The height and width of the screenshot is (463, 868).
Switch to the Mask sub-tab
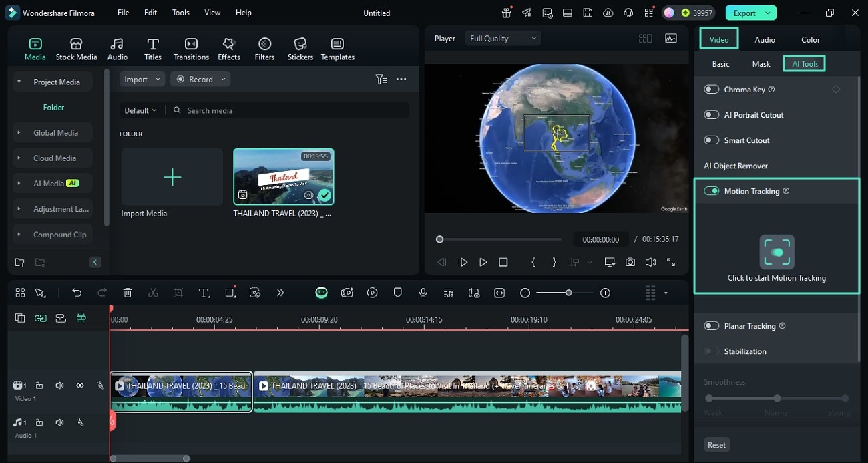[761, 64]
